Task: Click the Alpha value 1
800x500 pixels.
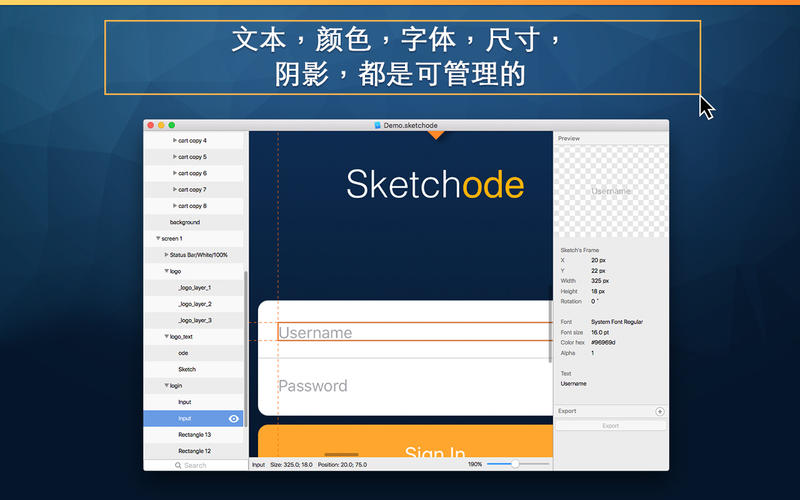Action: (x=592, y=353)
